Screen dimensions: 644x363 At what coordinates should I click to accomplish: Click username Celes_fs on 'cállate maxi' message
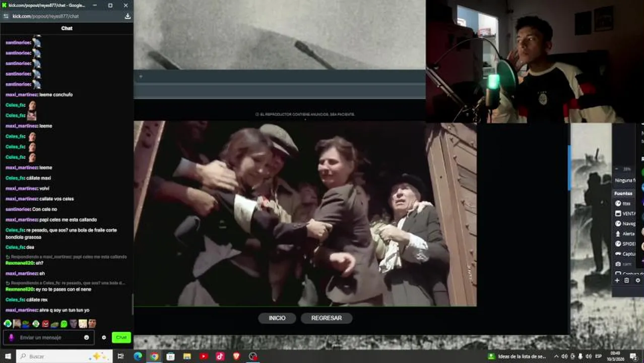pyautogui.click(x=15, y=178)
